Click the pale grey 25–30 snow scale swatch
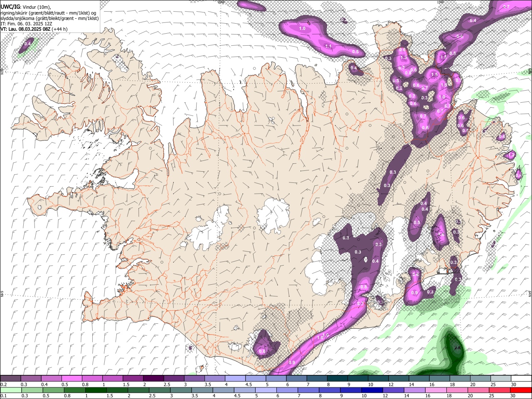This screenshot has width=532, height=399. point(501,379)
